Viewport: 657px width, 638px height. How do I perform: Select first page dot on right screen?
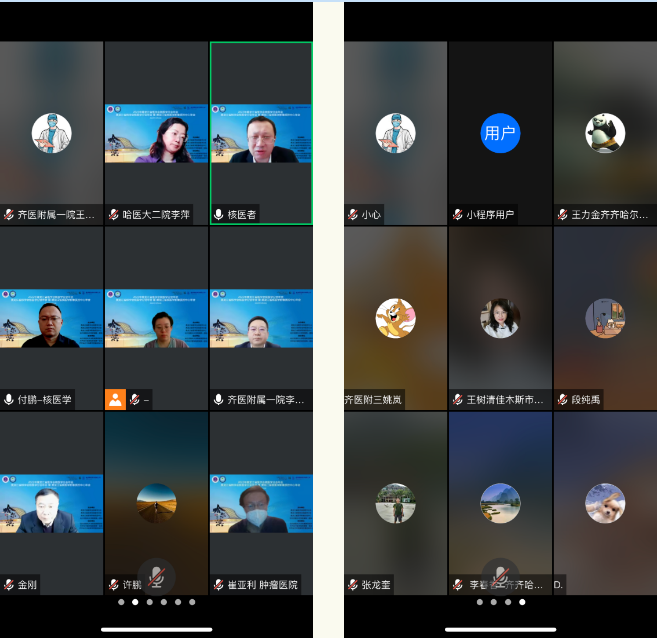click(x=479, y=602)
